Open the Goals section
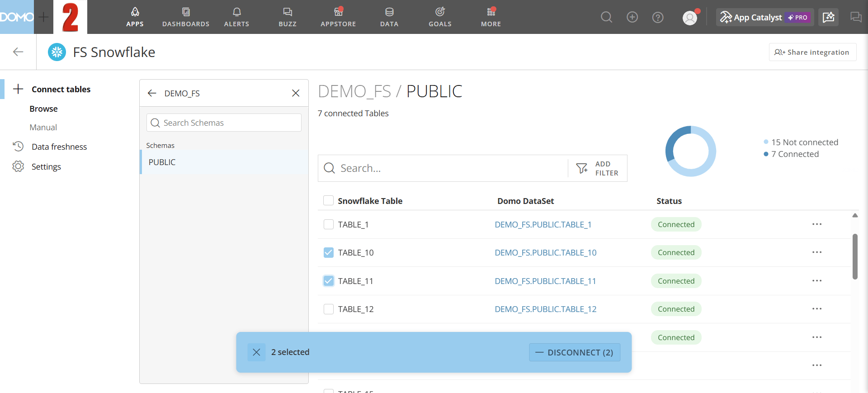 tap(440, 17)
